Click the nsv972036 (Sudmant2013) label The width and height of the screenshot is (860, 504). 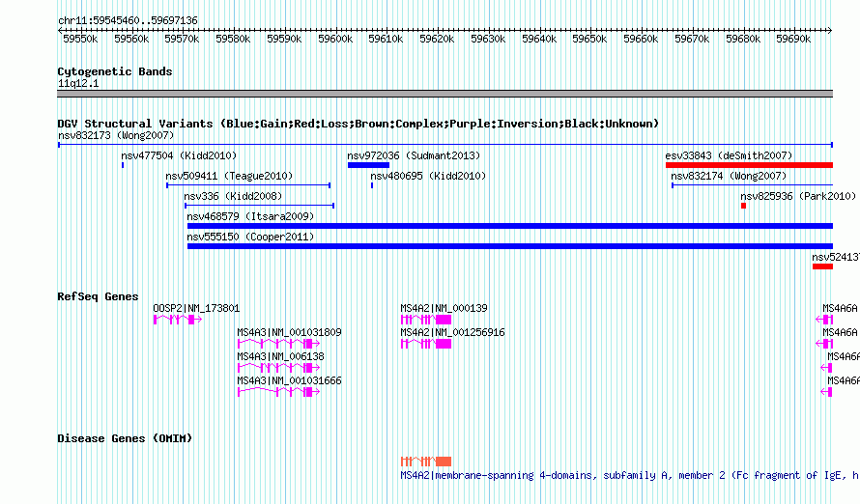point(414,155)
